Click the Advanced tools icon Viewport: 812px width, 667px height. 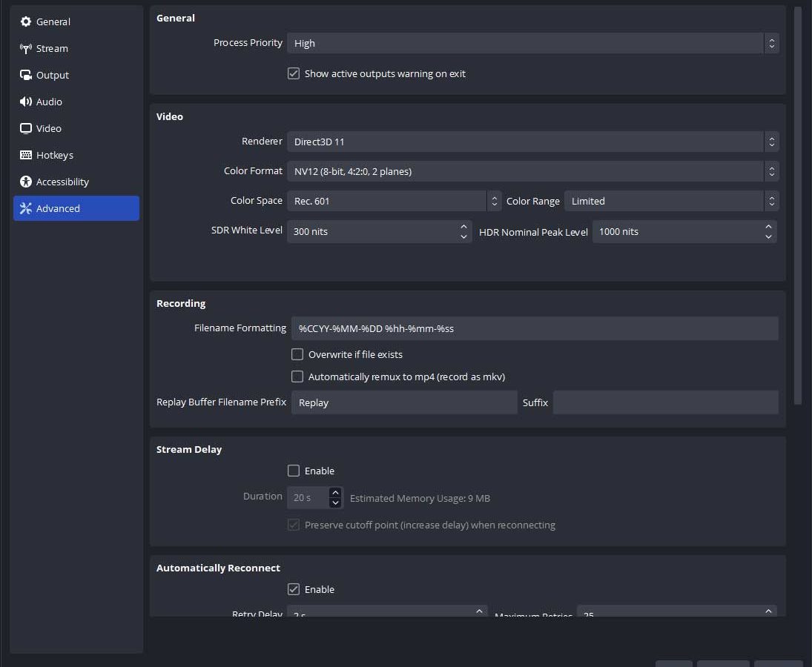[x=26, y=209]
